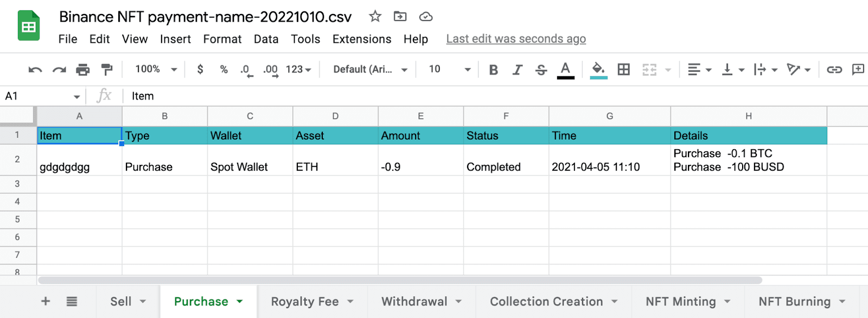Open merge cells dropdown arrow
This screenshot has height=318, width=868.
668,70
